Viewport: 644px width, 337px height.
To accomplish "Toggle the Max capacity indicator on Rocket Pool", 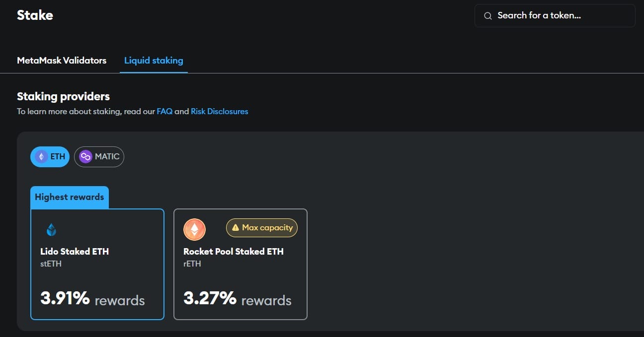I will pos(262,227).
